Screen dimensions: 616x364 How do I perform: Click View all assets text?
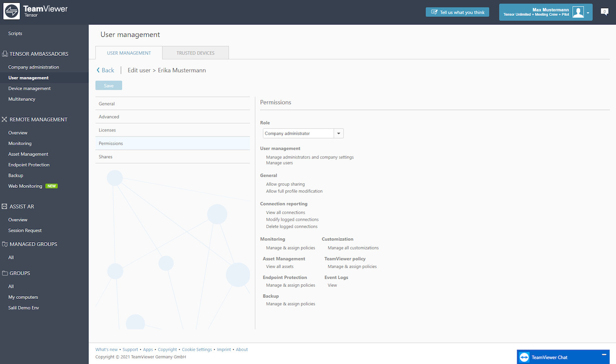[280, 267]
